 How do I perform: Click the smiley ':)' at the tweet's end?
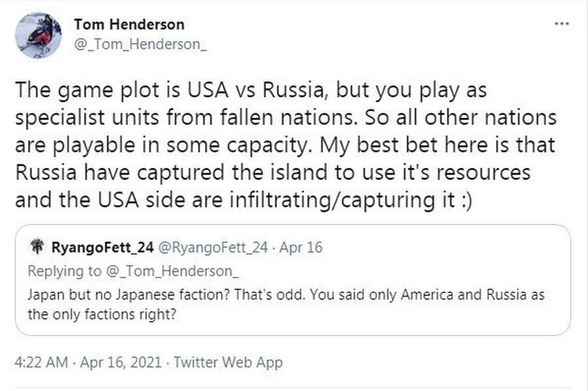tap(461, 199)
